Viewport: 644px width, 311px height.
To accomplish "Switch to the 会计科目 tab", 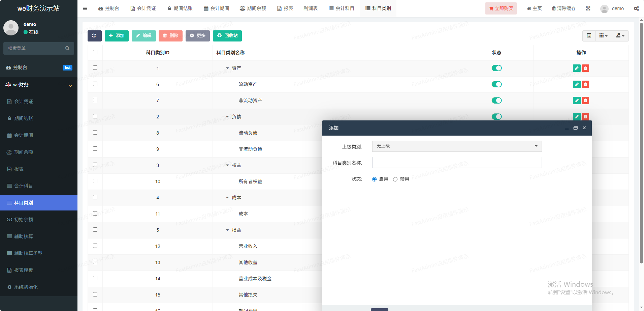I will tap(341, 8).
